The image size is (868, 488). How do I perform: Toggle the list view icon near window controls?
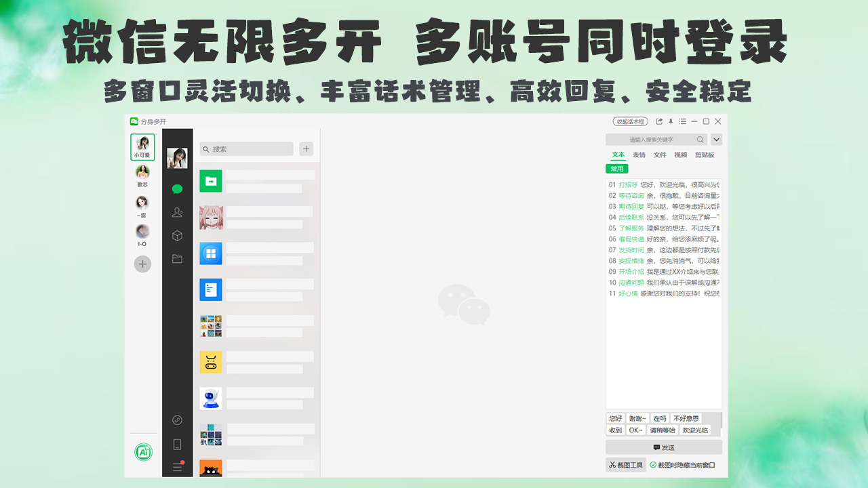tap(683, 121)
